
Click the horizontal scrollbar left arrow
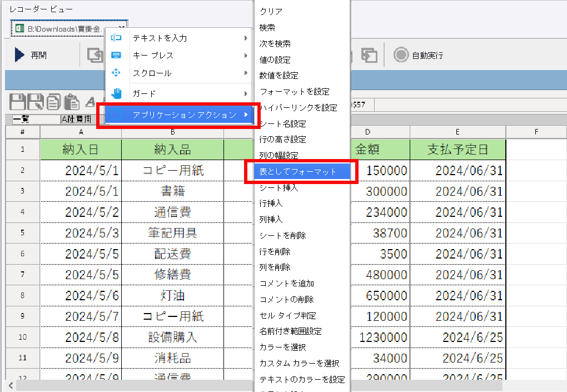11,385
